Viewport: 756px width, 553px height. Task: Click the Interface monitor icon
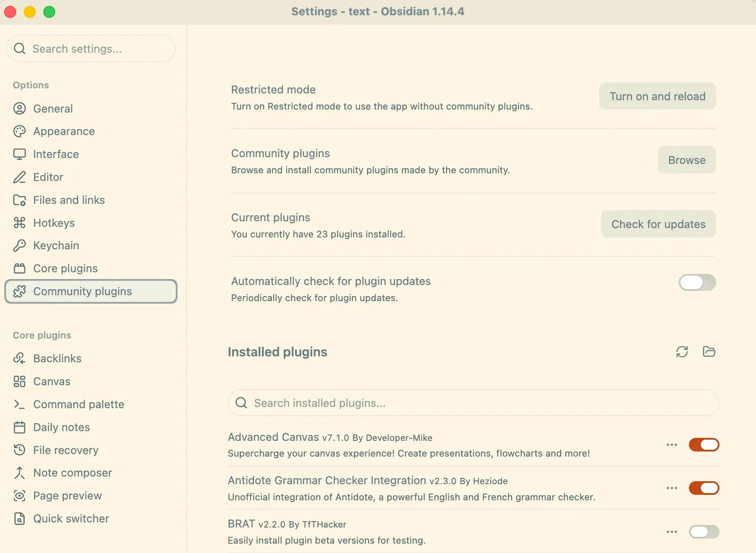[20, 154]
